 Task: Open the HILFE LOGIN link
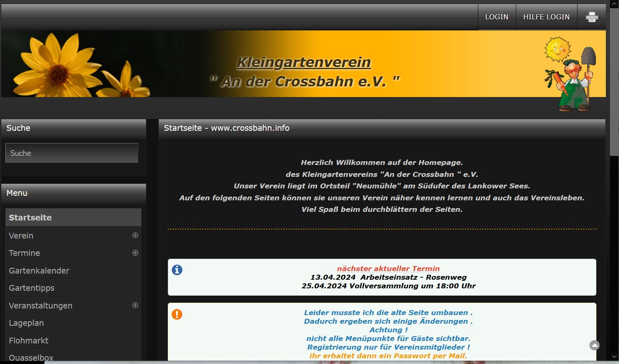546,17
